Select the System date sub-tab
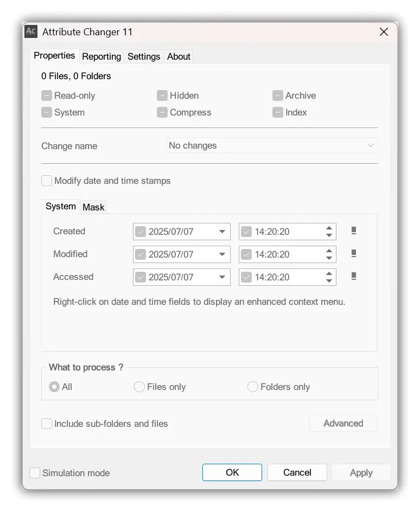The image size is (420, 512). (61, 206)
